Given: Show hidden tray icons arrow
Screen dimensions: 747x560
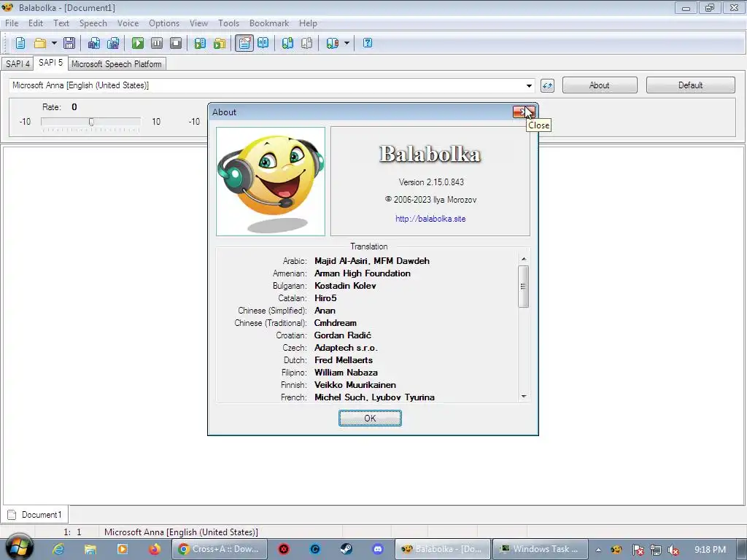Looking at the screenshot, I should (598, 550).
